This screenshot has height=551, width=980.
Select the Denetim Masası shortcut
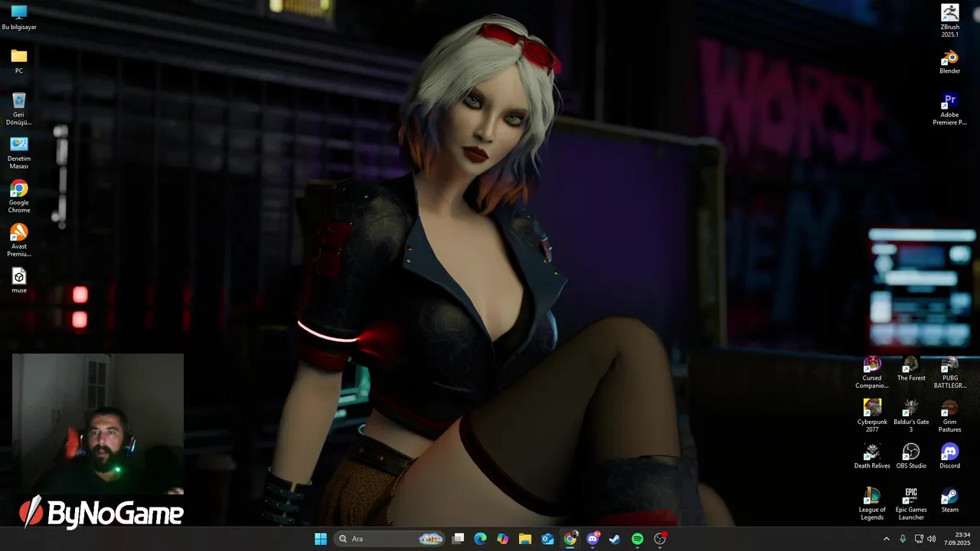click(19, 153)
